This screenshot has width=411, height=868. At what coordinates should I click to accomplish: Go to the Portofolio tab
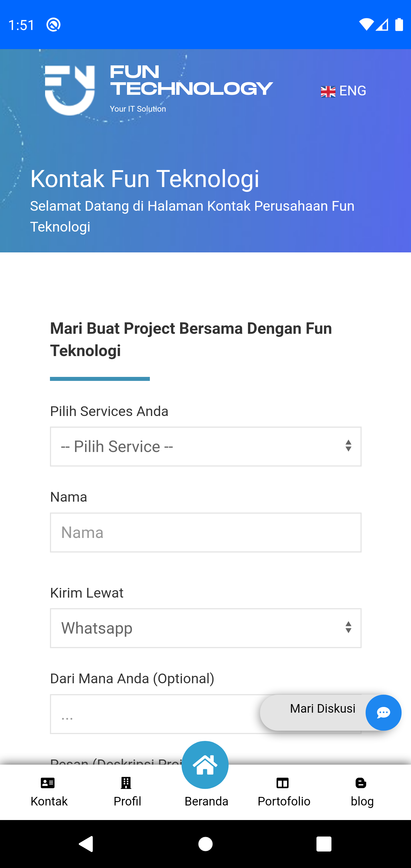(x=284, y=801)
